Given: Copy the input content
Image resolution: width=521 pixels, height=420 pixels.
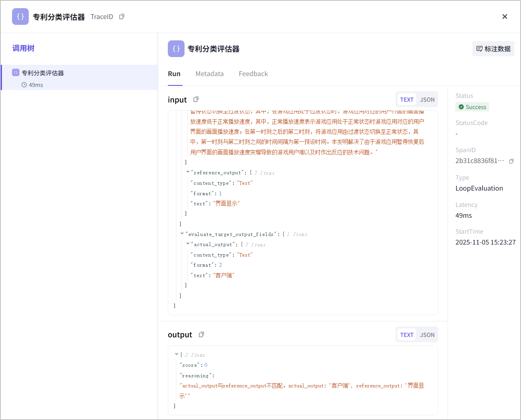Looking at the screenshot, I should [x=196, y=99].
